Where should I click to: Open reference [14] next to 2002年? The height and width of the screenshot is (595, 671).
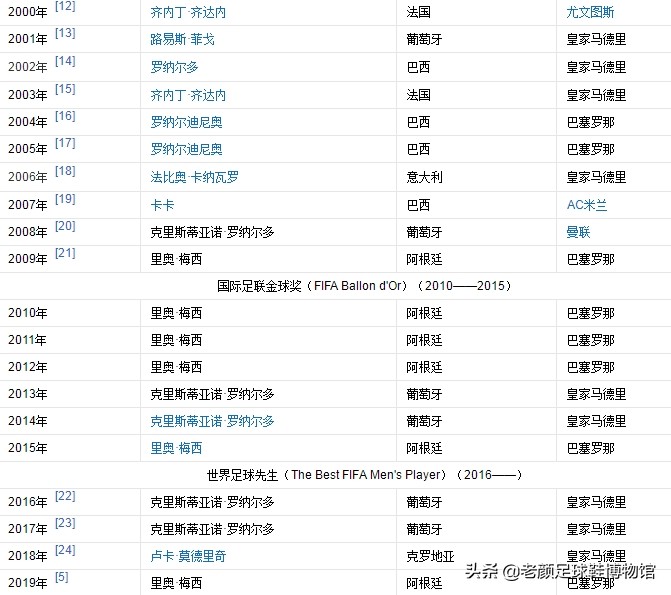pos(65,61)
